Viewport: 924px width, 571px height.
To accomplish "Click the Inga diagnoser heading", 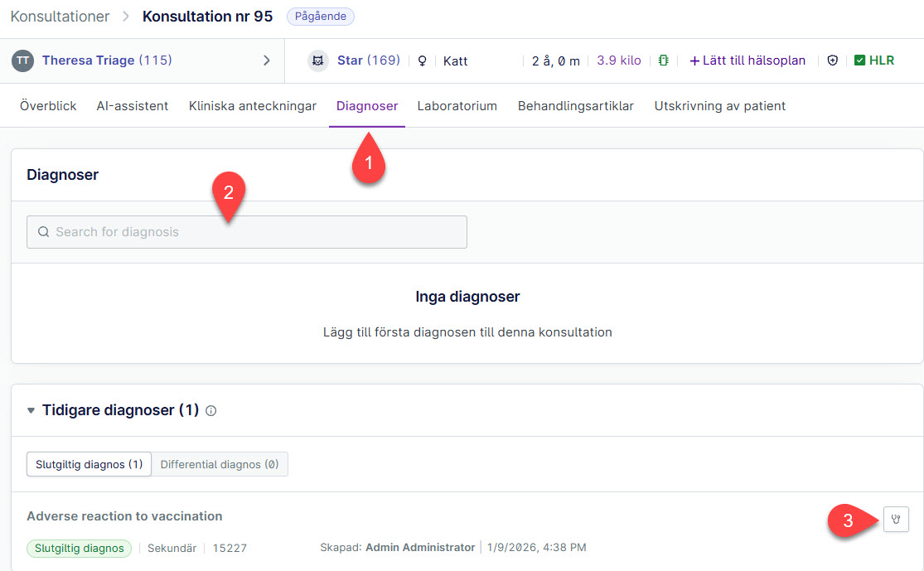I will click(467, 297).
